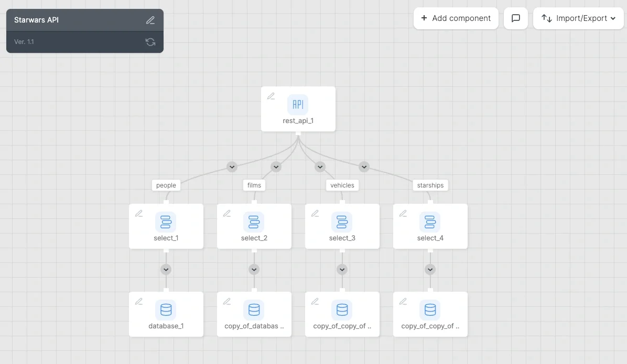The height and width of the screenshot is (364, 627).
Task: Click database icon below select_4
Action: (x=430, y=310)
